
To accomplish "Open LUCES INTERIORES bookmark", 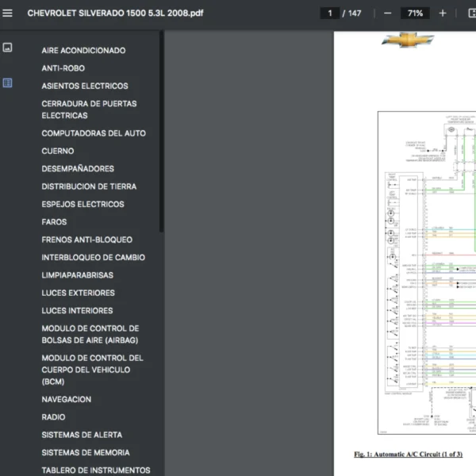I will point(77,310).
